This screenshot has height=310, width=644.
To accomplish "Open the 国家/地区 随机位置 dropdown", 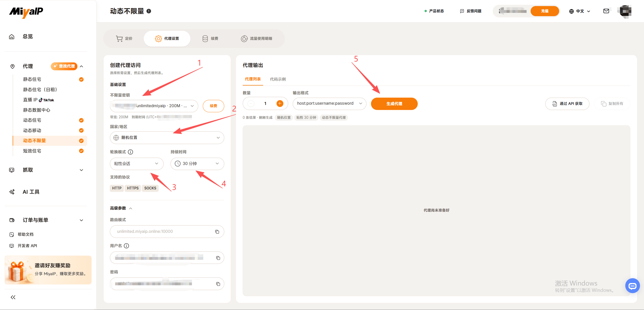I will [x=167, y=138].
